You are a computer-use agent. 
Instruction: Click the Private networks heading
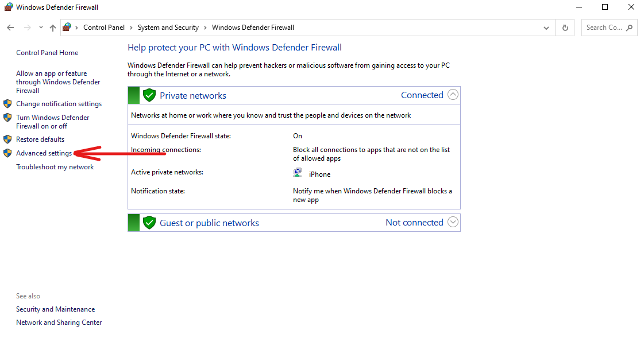[193, 96]
